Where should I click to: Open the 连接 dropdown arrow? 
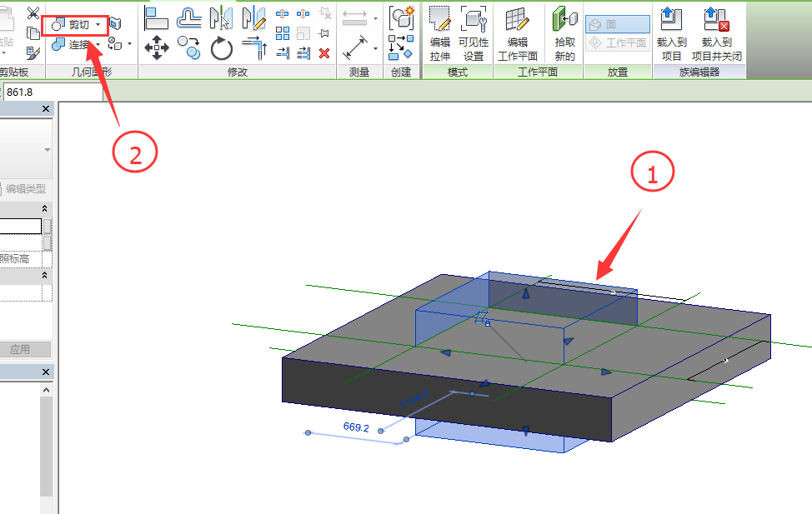[98, 45]
